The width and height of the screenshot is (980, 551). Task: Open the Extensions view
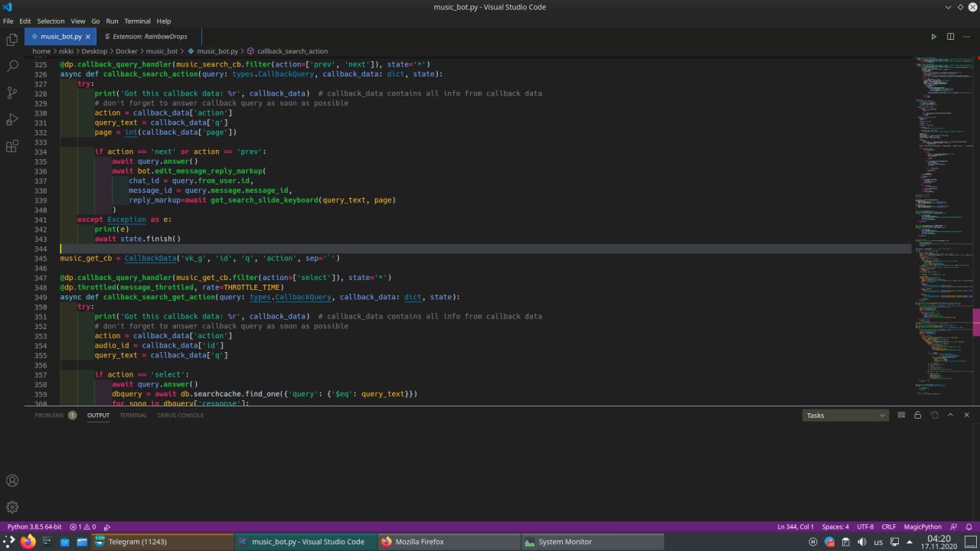pyautogui.click(x=12, y=146)
